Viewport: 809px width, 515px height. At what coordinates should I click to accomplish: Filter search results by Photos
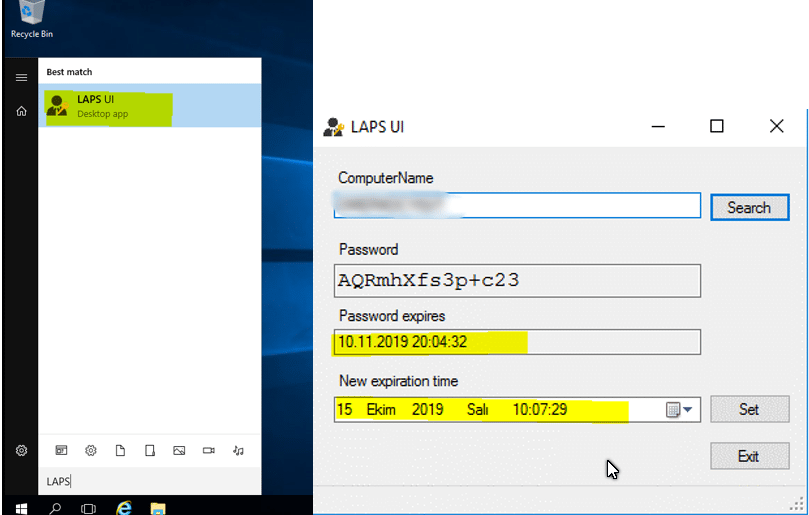click(179, 450)
